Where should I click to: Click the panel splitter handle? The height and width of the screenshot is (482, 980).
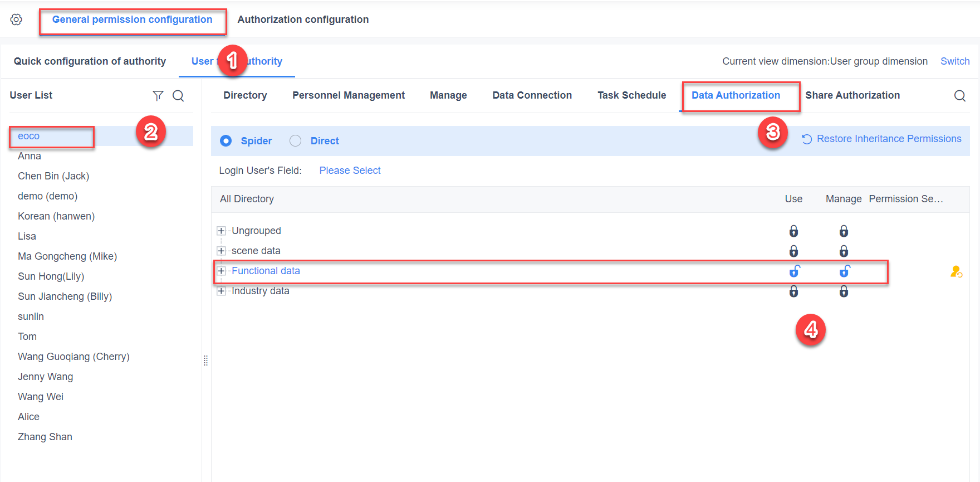206,361
